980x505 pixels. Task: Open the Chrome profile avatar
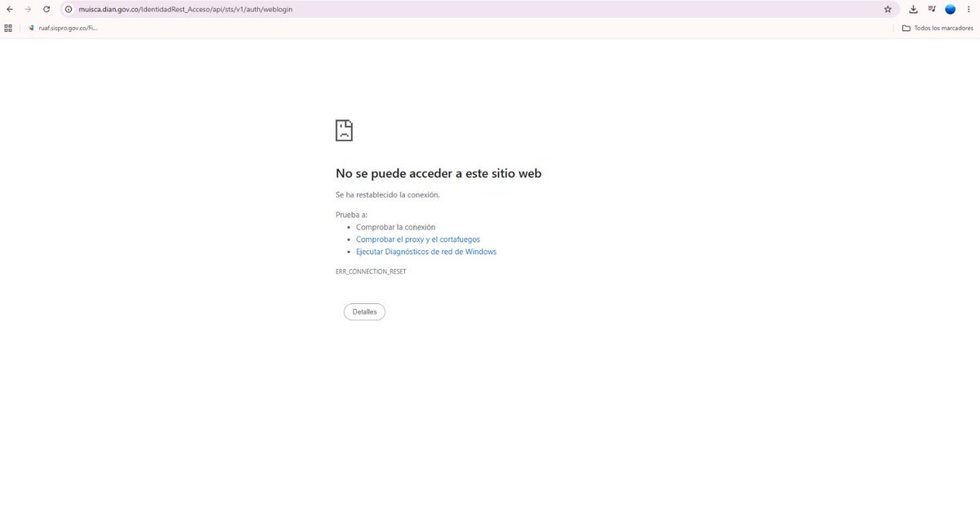pyautogui.click(x=951, y=9)
